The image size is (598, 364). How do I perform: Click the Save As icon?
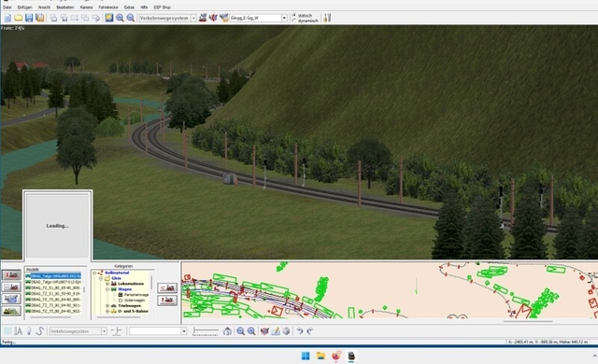click(x=39, y=18)
